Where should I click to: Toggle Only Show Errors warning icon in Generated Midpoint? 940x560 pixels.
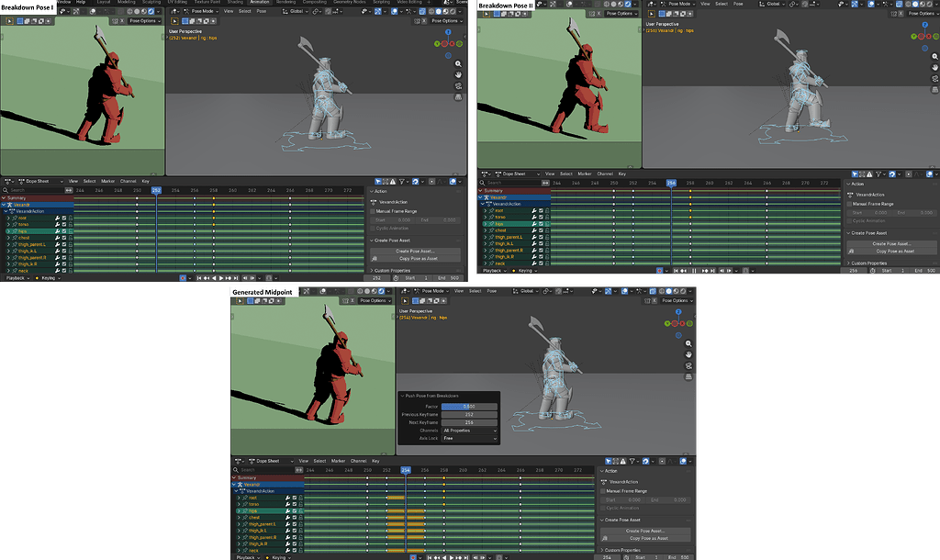tap(623, 461)
